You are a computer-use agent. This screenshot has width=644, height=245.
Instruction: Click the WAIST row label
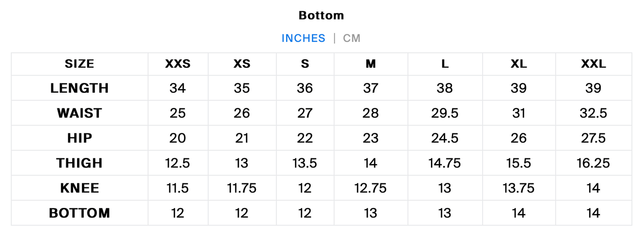click(x=80, y=113)
